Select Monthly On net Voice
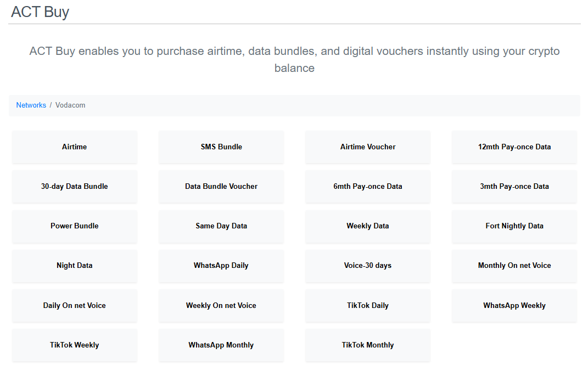The height and width of the screenshot is (370, 588). click(x=514, y=265)
